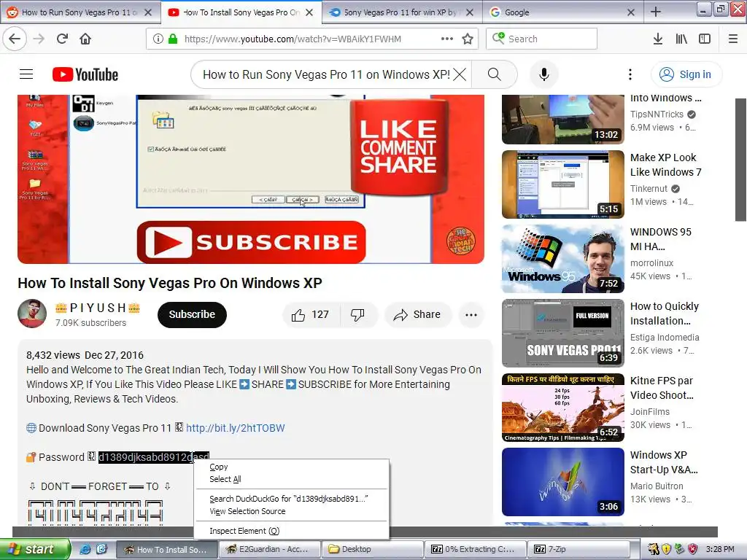Open How to Quickly Installation video title
Screen dimensions: 747x560
(x=665, y=314)
